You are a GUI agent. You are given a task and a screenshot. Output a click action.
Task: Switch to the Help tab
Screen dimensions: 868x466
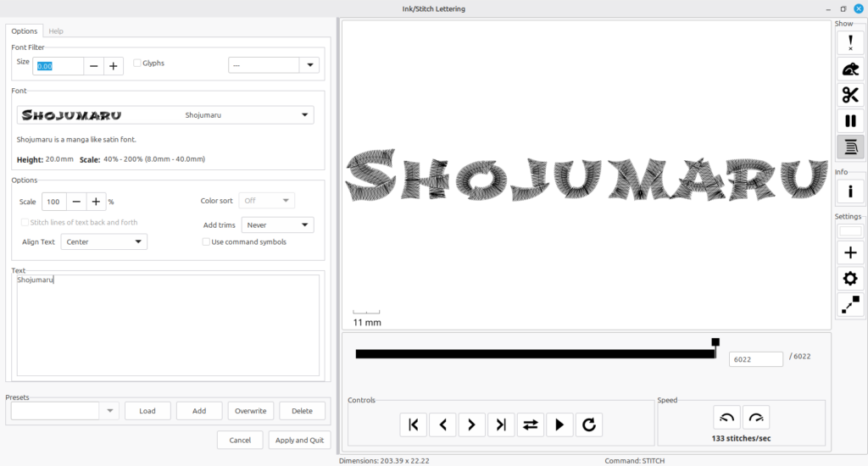tap(56, 31)
